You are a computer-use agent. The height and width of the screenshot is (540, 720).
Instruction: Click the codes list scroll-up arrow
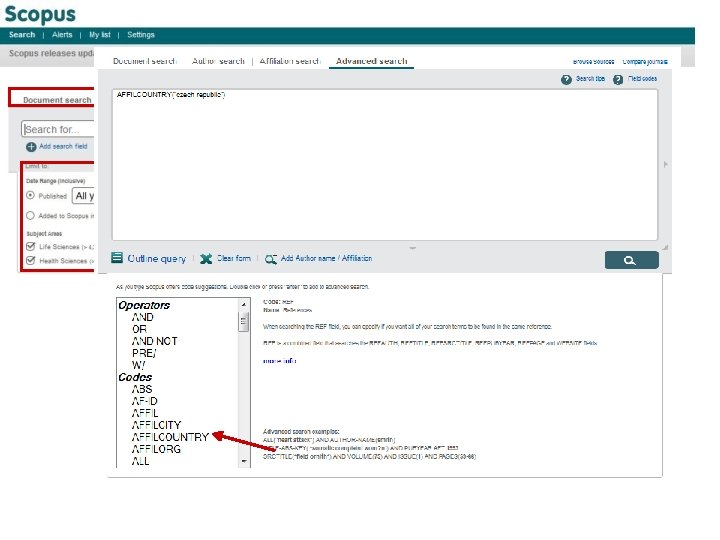pos(244,304)
